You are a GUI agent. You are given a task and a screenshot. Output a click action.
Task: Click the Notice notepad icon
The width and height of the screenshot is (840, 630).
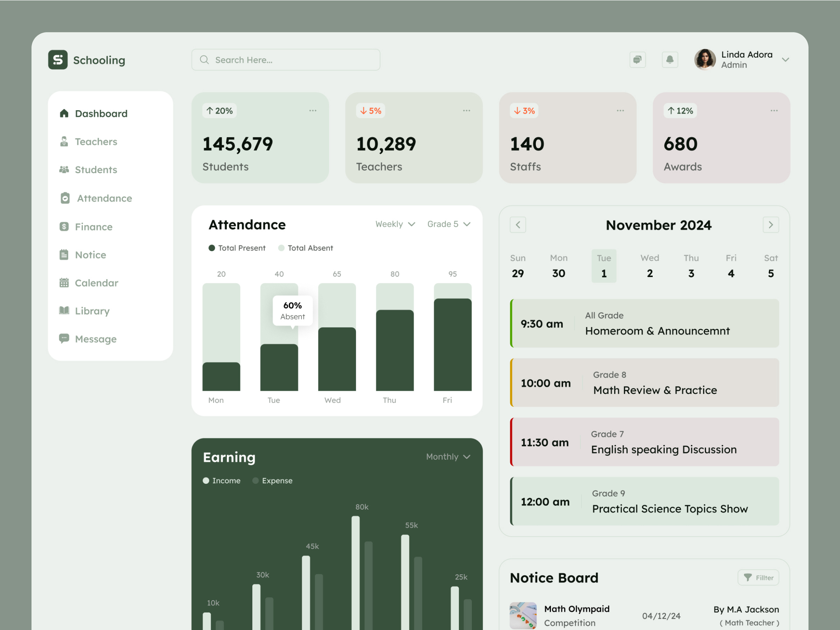pos(64,255)
